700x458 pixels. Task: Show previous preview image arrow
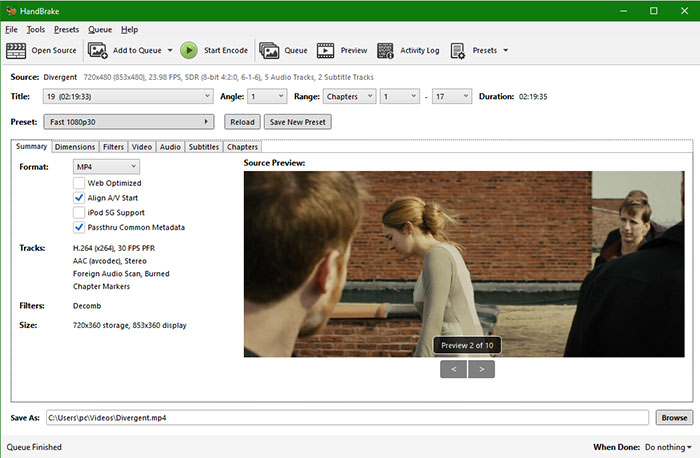pos(454,369)
